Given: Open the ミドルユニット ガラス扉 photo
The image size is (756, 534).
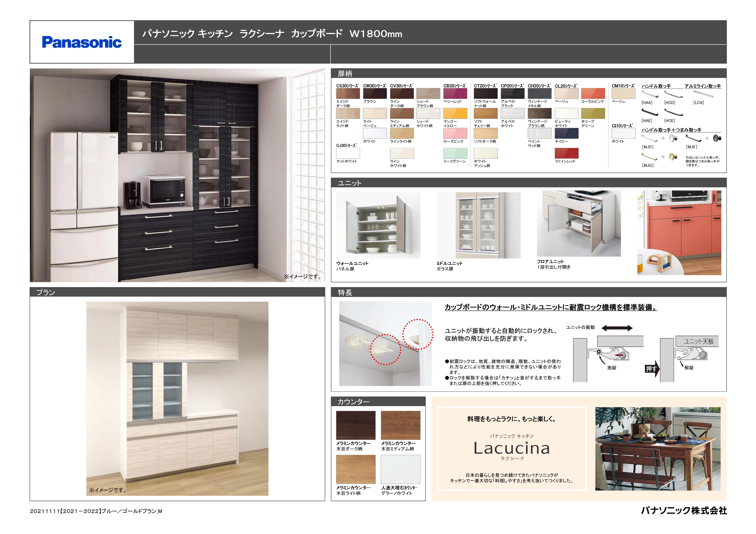Looking at the screenshot, I should click(x=478, y=225).
